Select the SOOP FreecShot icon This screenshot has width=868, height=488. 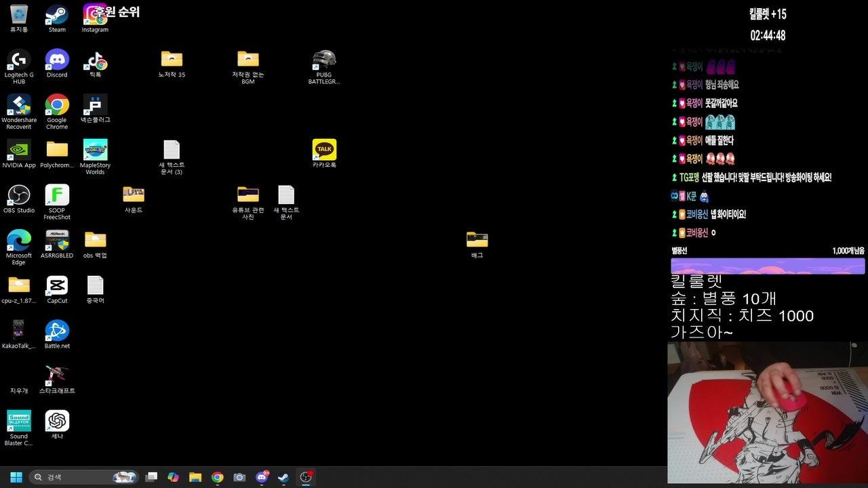(x=57, y=203)
